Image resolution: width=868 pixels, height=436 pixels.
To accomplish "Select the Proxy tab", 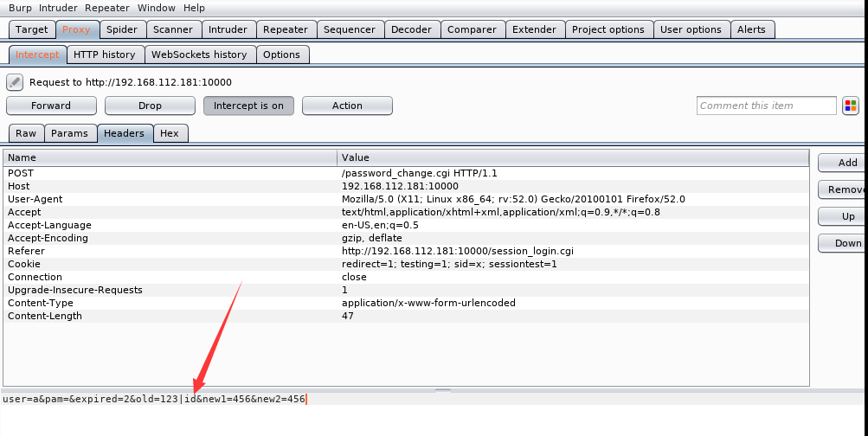I will click(x=76, y=29).
